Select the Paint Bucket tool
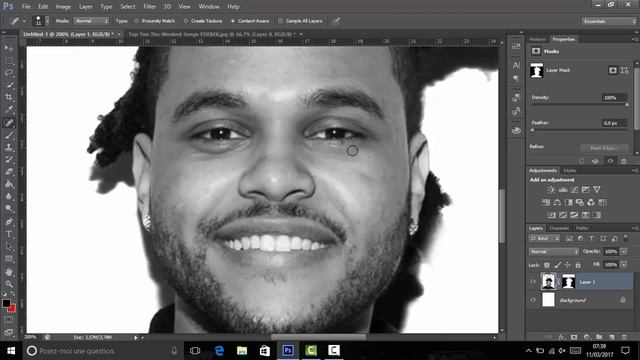640x360 pixels. tap(9, 184)
